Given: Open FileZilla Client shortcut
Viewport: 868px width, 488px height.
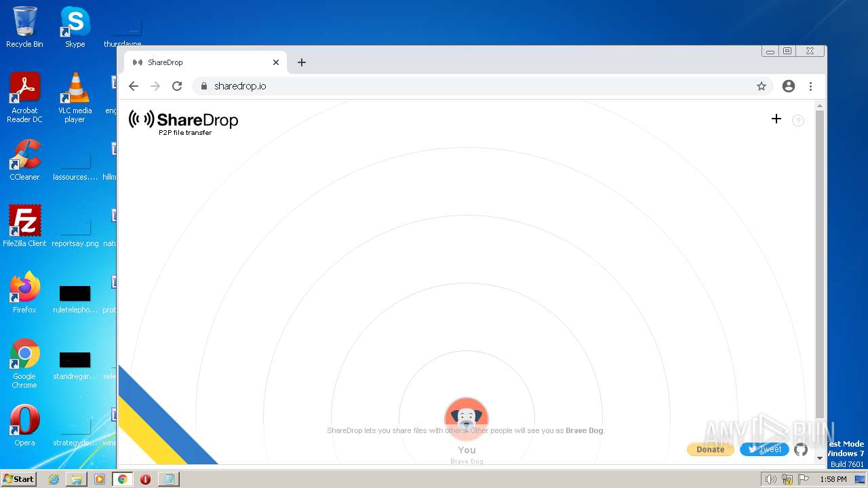Looking at the screenshot, I should click(24, 226).
